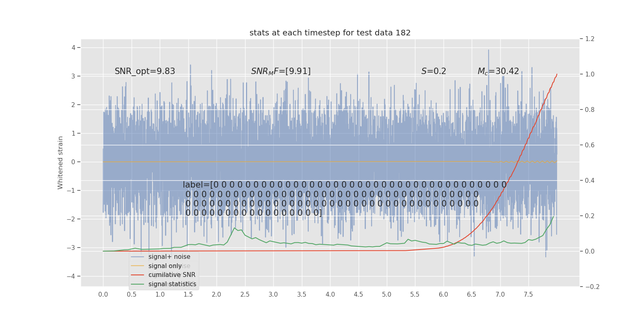This screenshot has height=322, width=644.
Task: Click the right axis tick label 1.2
Action: (x=590, y=39)
